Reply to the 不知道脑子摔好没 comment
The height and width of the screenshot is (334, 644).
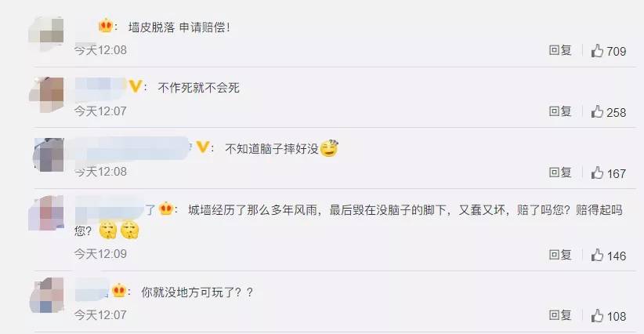(560, 172)
